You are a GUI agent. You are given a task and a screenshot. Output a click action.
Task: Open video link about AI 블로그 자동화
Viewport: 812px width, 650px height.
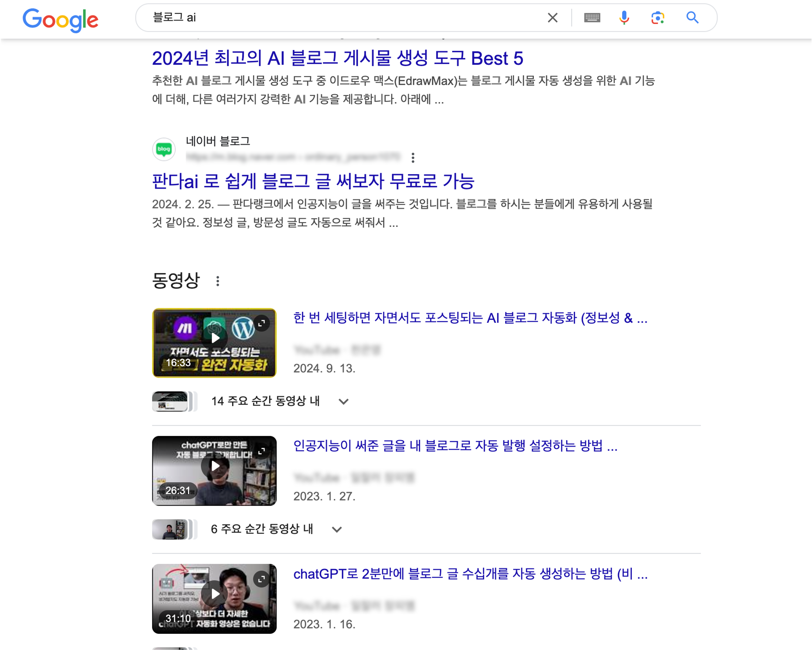470,318
